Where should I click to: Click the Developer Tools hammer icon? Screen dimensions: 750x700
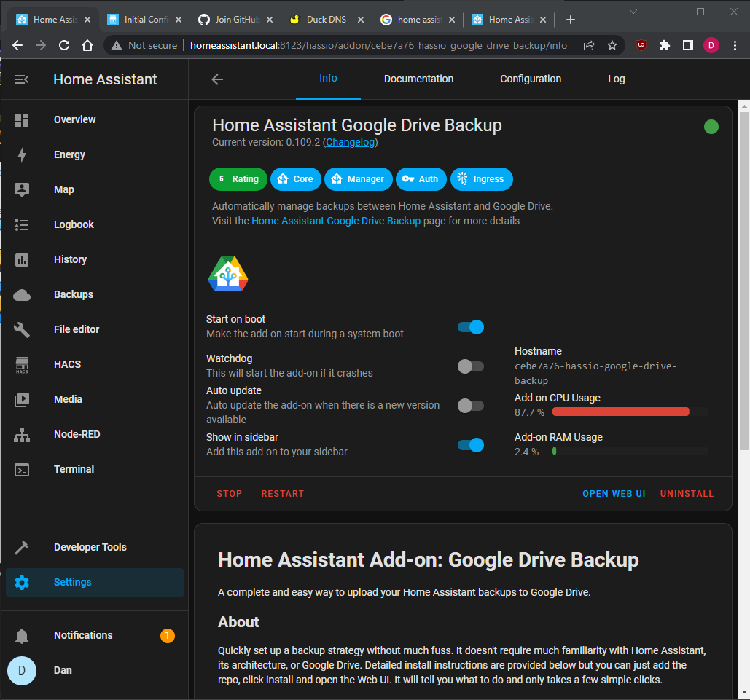point(22,548)
